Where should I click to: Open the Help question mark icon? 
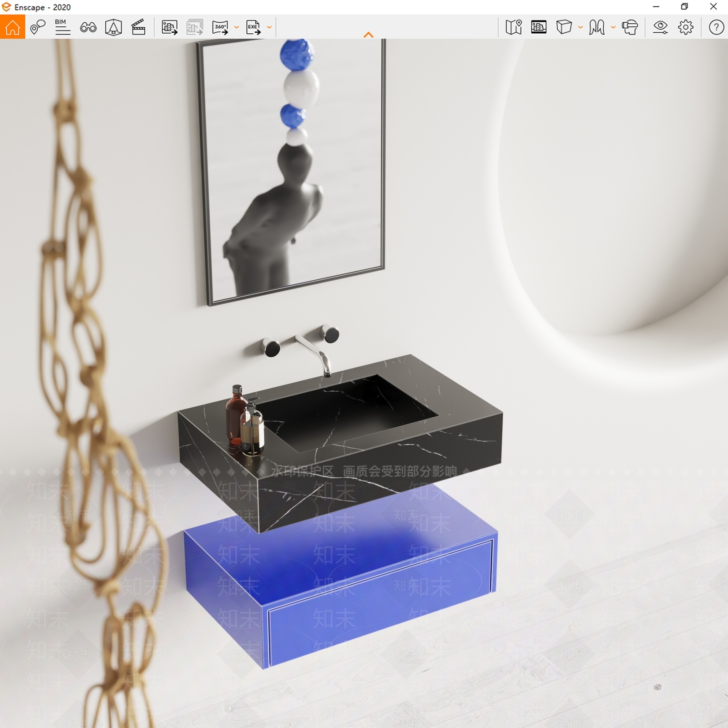pyautogui.click(x=716, y=27)
